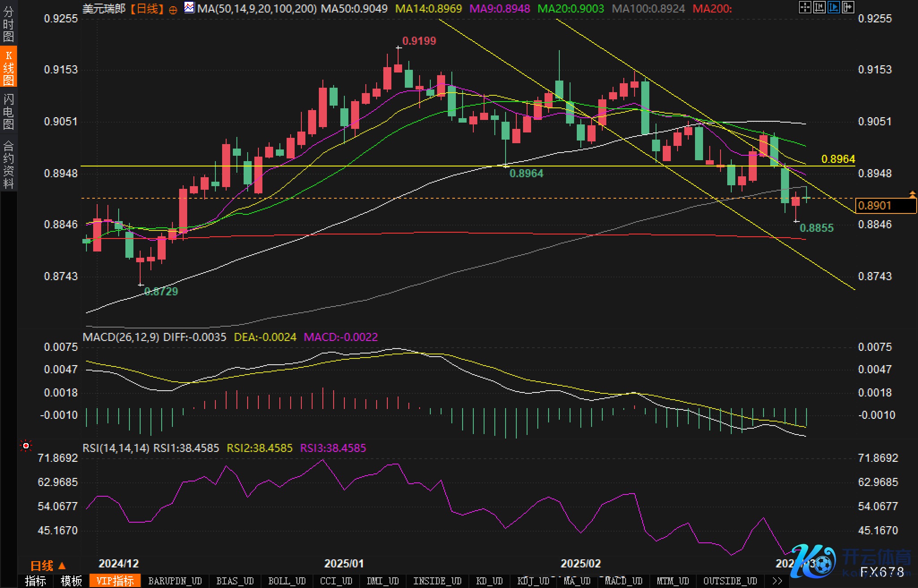
Task: Click the MA indicator chart icon
Action: coord(189,8)
